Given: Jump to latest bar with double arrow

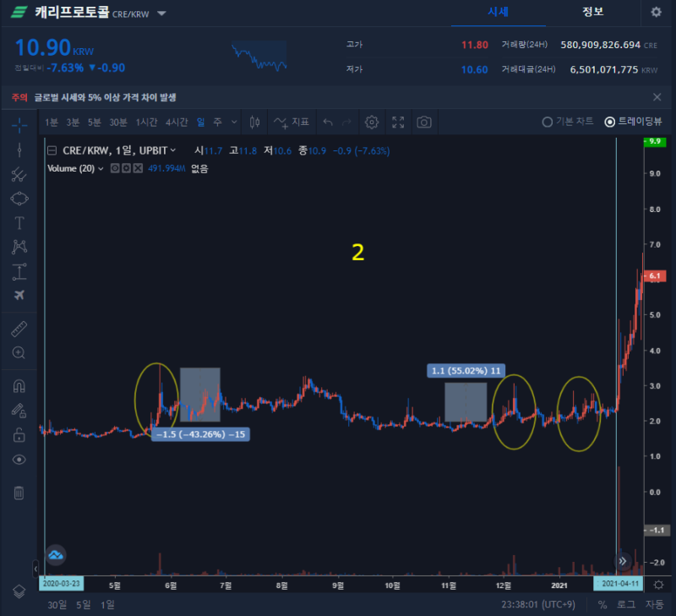Looking at the screenshot, I should tap(623, 561).
